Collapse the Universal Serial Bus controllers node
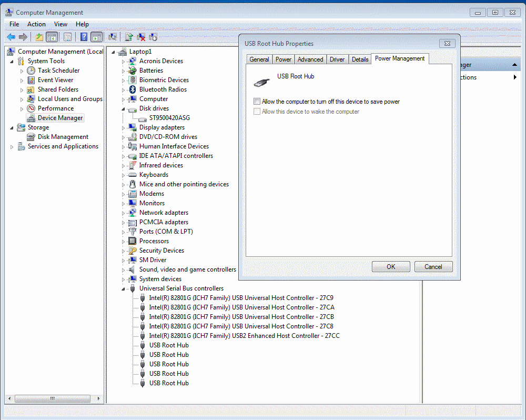Viewport: 526px width, 420px height. click(x=122, y=288)
